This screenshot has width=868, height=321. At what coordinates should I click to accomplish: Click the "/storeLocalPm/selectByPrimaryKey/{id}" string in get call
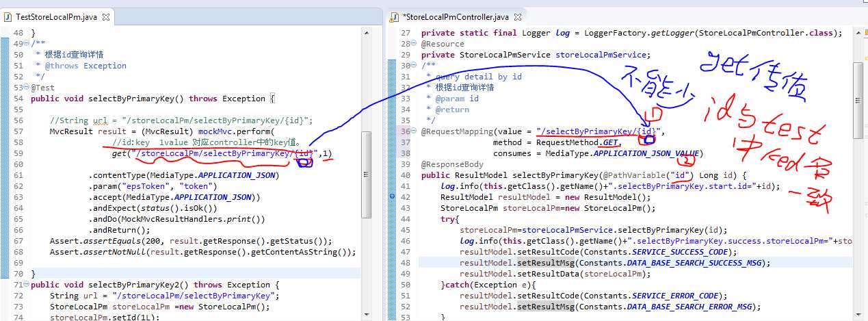coord(224,153)
